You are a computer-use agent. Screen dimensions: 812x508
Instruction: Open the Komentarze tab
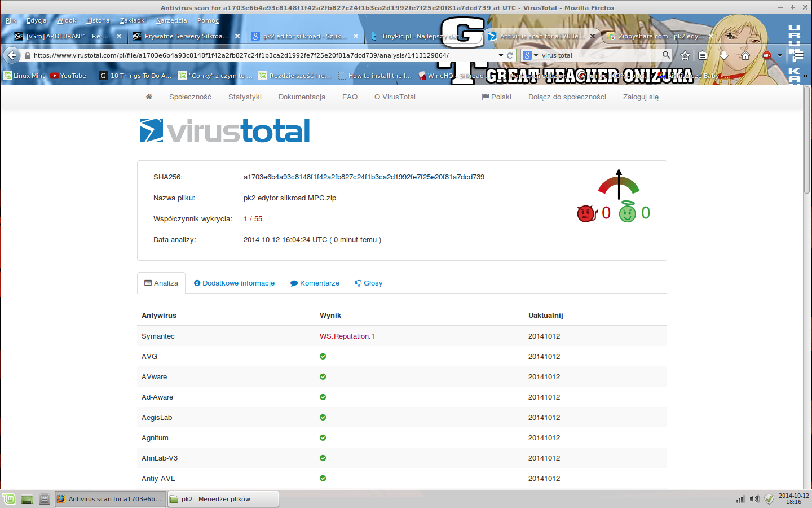pyautogui.click(x=315, y=283)
